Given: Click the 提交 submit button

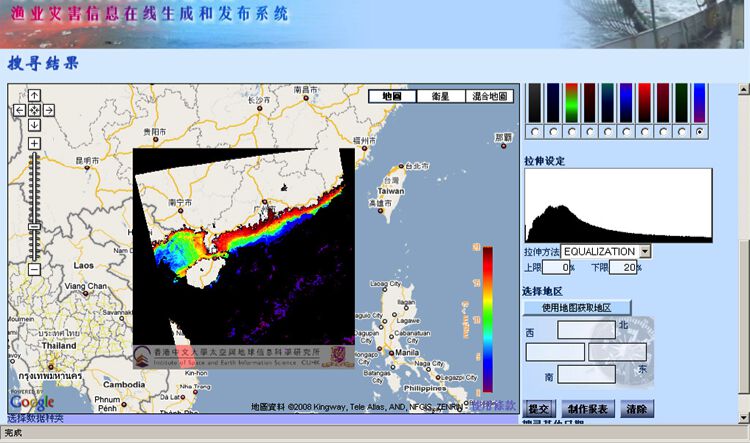Looking at the screenshot, I should 539,409.
